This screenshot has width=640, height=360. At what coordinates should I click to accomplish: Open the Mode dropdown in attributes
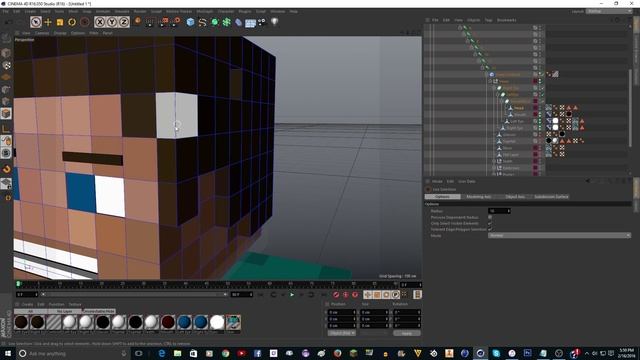559,236
